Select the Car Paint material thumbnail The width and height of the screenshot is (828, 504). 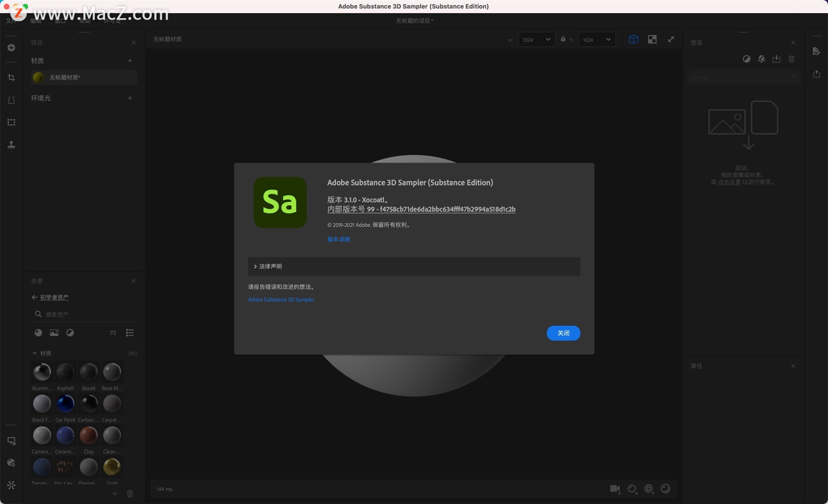tap(65, 404)
